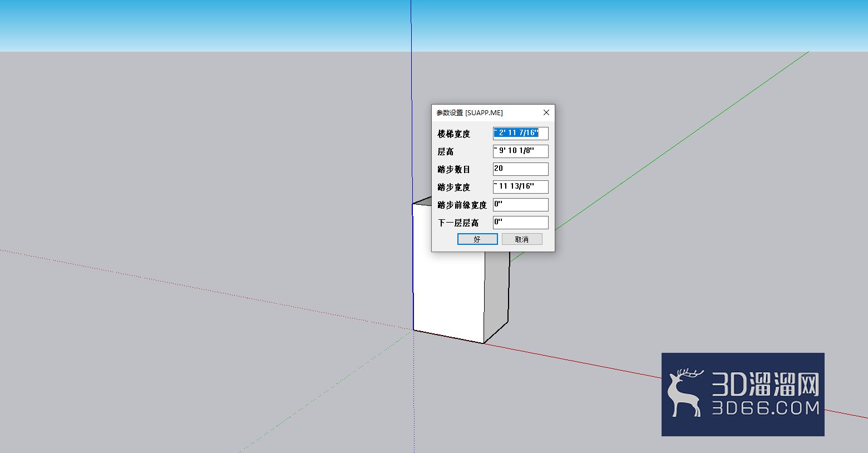Click the 层高 input field
This screenshot has width=868, height=453.
click(x=520, y=151)
